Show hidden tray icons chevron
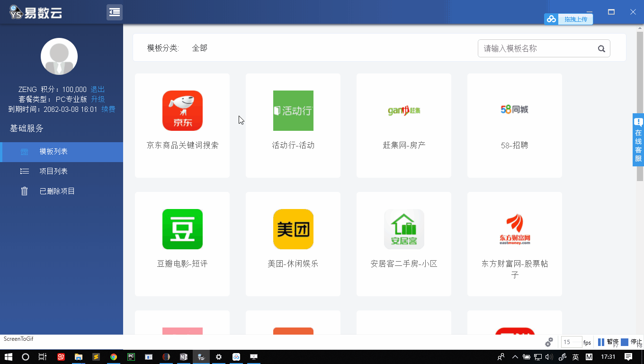The height and width of the screenshot is (364, 644). point(515,357)
